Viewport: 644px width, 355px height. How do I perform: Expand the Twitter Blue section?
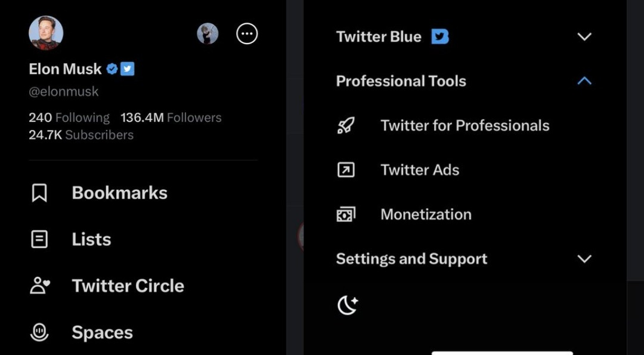pyautogui.click(x=584, y=36)
